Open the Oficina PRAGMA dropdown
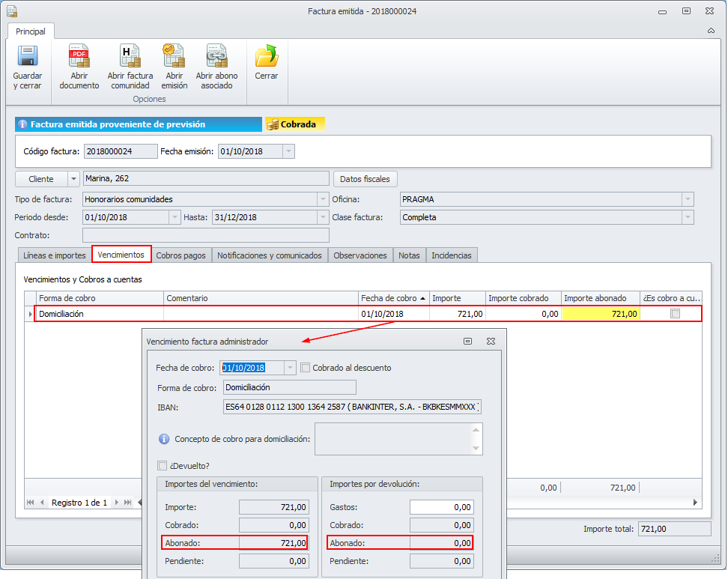Image resolution: width=728 pixels, height=579 pixels. click(687, 199)
